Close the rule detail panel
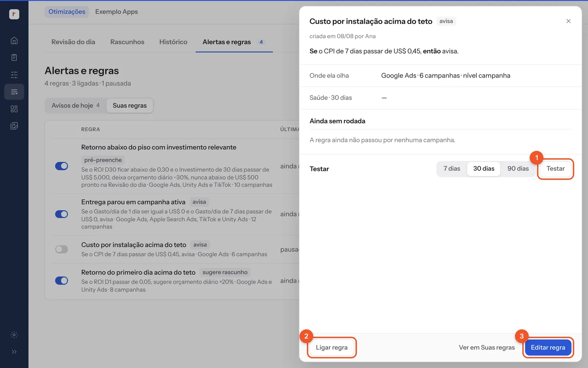The width and height of the screenshot is (588, 368). 569,21
